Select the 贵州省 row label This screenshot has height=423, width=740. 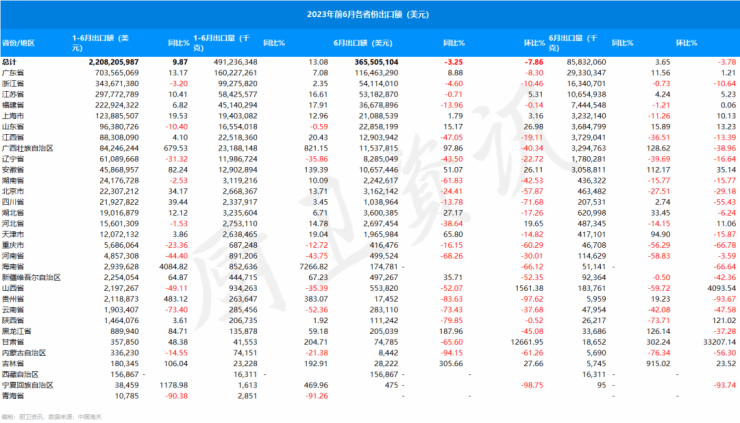[13, 299]
